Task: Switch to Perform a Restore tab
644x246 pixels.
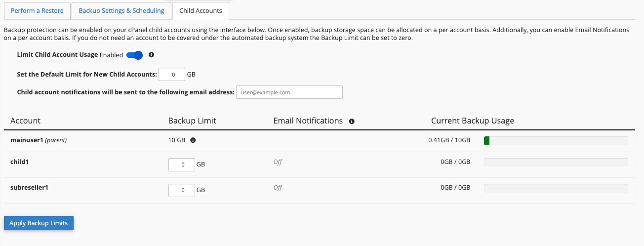Action: (x=36, y=10)
